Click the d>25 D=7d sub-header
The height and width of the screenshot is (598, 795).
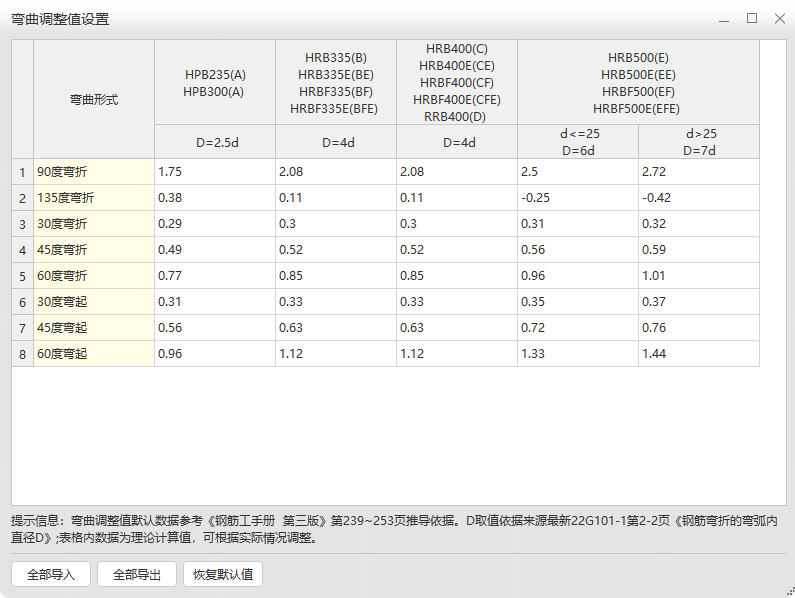tap(699, 142)
